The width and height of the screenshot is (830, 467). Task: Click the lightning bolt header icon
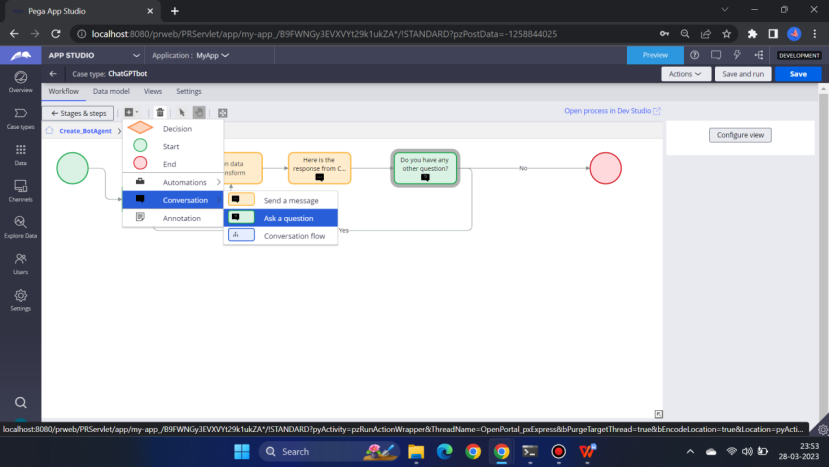click(737, 55)
